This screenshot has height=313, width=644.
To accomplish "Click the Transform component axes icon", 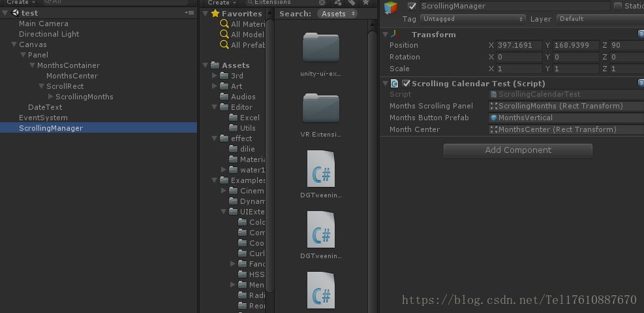I will click(395, 34).
